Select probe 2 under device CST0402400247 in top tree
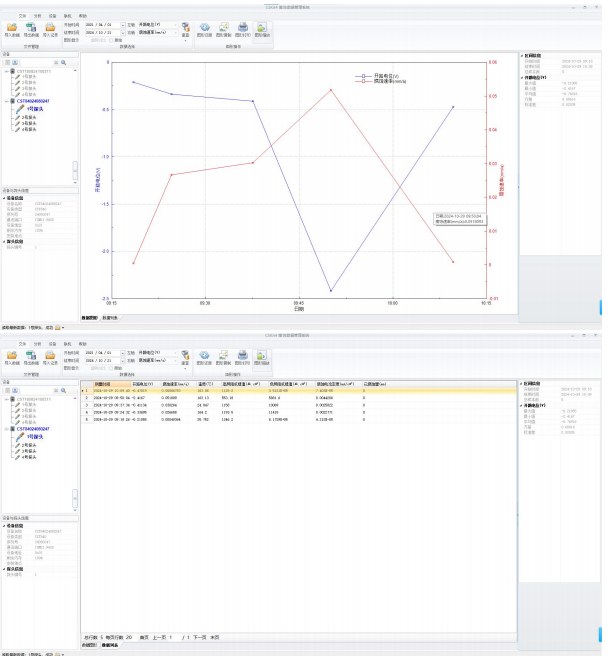Screen dimensions: 609x660 coord(29,117)
